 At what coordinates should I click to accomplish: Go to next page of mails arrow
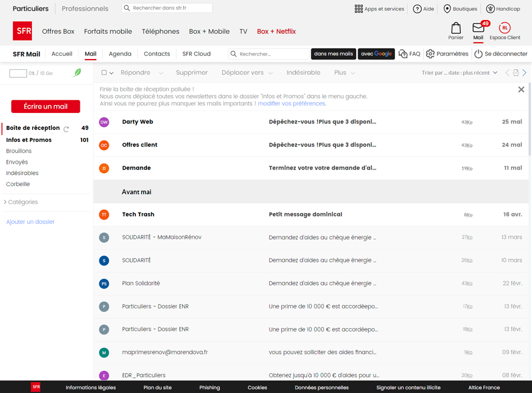[x=524, y=73]
